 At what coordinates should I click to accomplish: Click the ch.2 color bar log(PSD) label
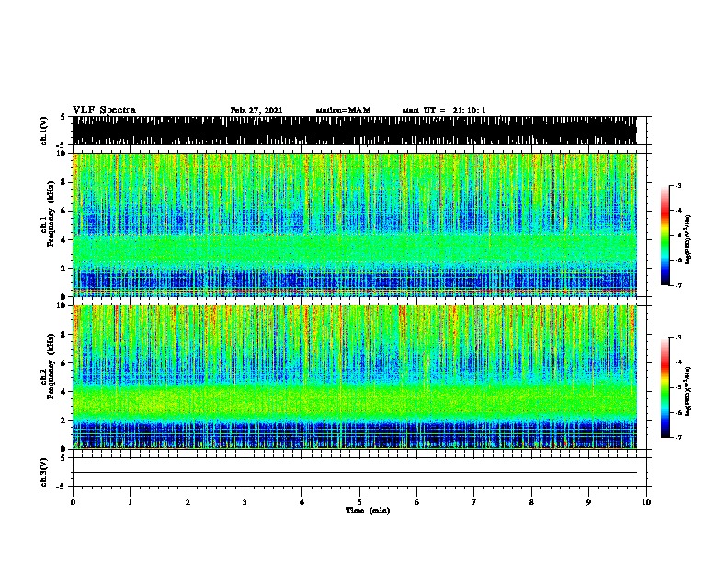coord(688,391)
